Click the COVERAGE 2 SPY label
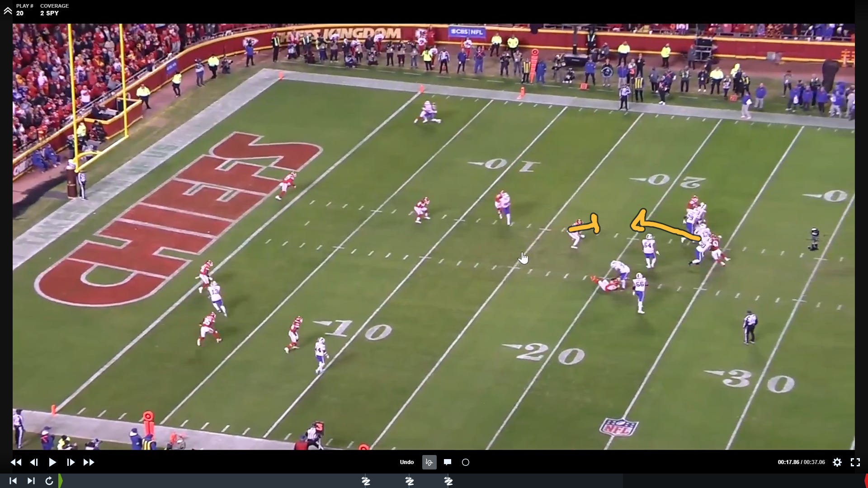The width and height of the screenshot is (868, 488). [54, 9]
